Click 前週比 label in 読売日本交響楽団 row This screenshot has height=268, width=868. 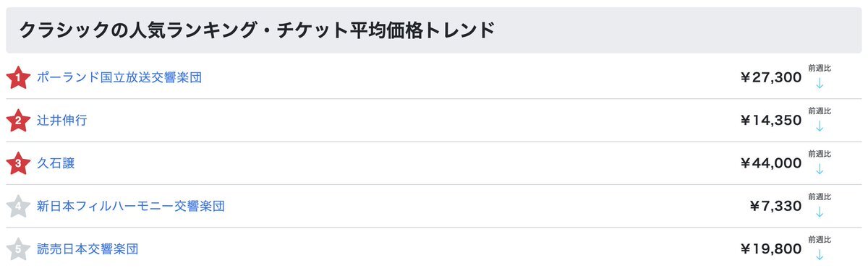[x=820, y=239]
